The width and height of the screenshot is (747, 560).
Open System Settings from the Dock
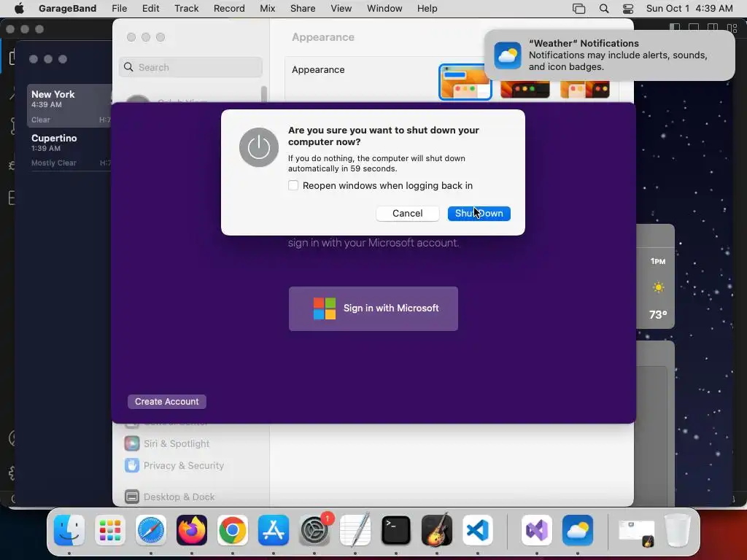[x=314, y=530]
